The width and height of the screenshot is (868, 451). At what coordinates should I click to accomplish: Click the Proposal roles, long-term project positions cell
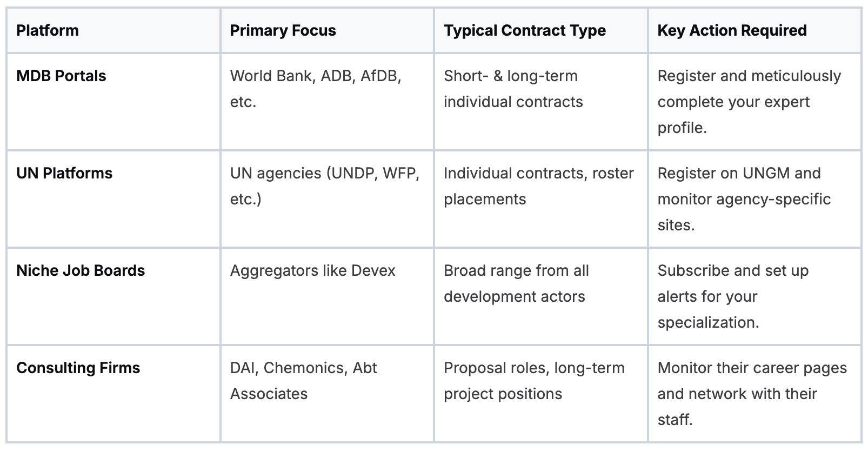click(533, 381)
